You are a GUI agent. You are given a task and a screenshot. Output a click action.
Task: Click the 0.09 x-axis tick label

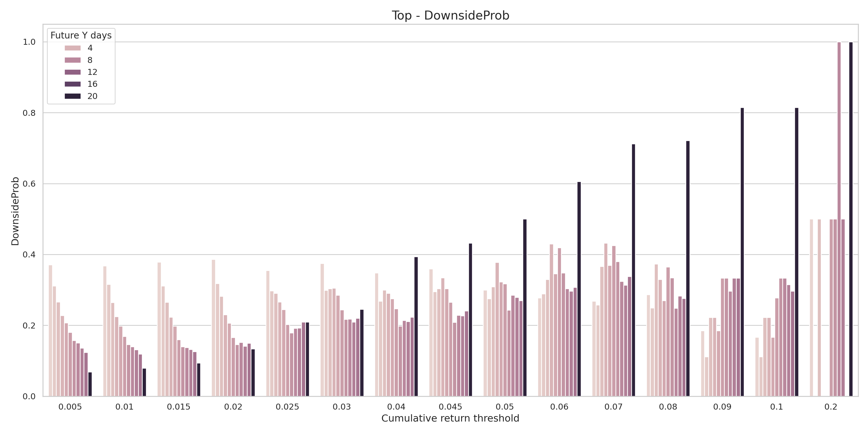coord(722,407)
